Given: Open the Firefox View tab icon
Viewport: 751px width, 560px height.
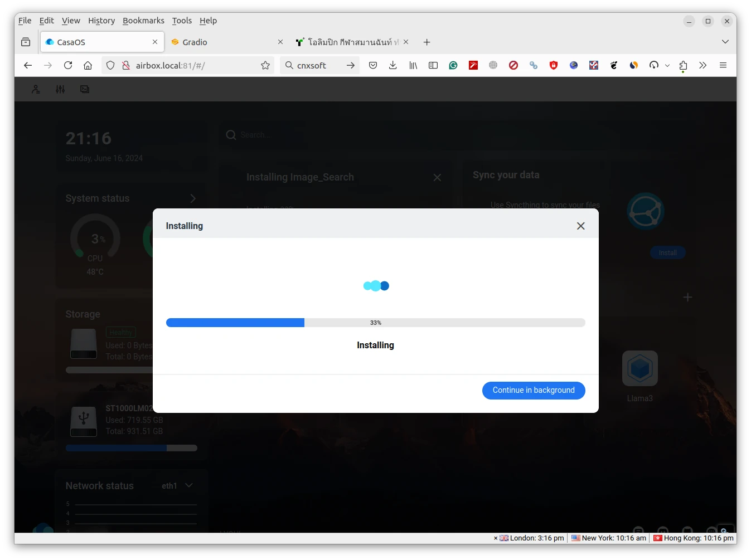Looking at the screenshot, I should (x=26, y=42).
